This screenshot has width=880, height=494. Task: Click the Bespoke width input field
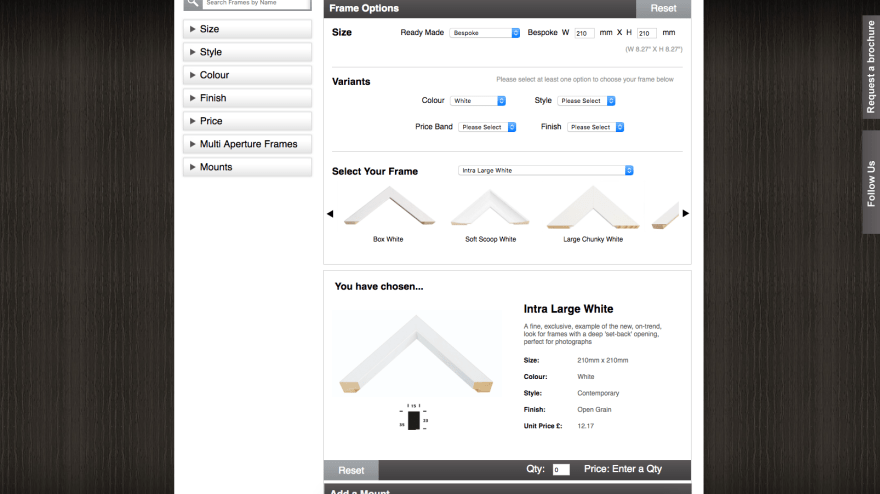pos(584,33)
